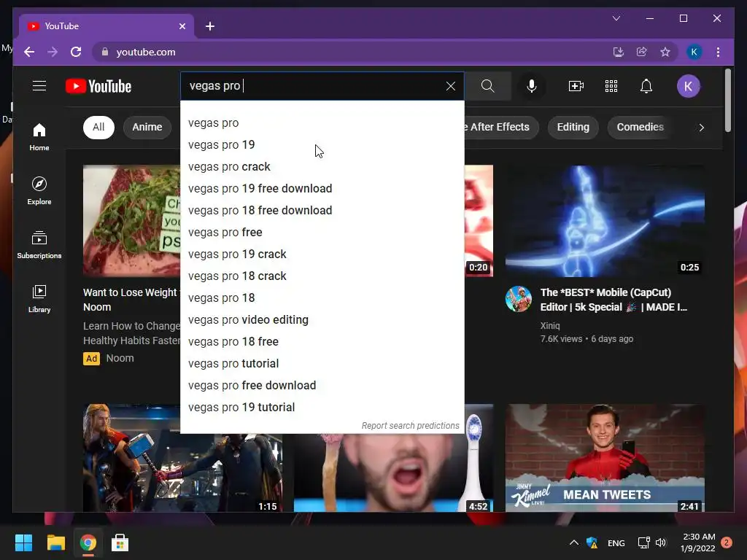Open the Noom ad thumbnail

[x=131, y=221]
